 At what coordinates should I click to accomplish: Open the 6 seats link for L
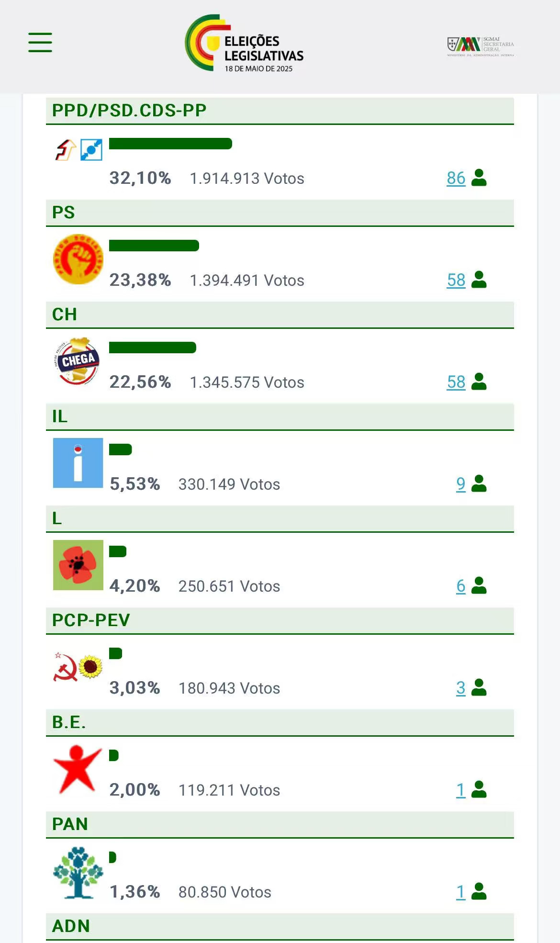coord(460,586)
